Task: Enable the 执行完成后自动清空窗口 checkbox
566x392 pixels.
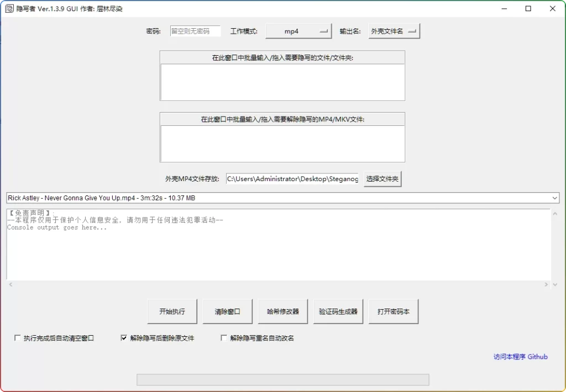Action: coord(18,337)
